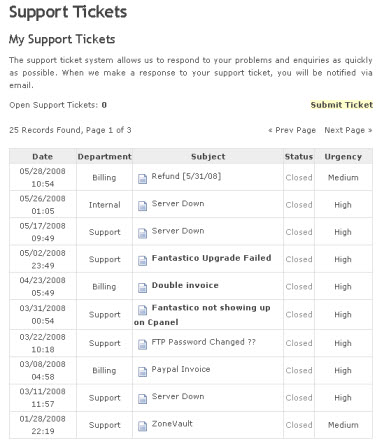
Task: Go to Prev Page of records
Action: tap(292, 130)
